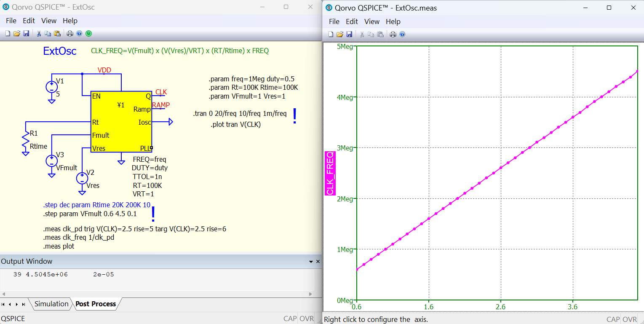Viewport: 644px width, 324px height.
Task: Switch to Simulation output tab
Action: 51,304
